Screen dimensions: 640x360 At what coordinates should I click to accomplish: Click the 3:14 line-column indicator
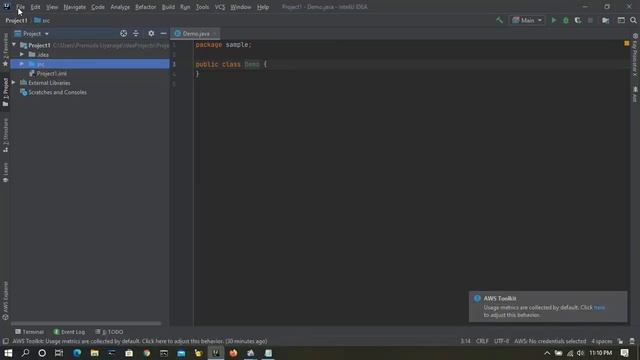tap(465, 341)
